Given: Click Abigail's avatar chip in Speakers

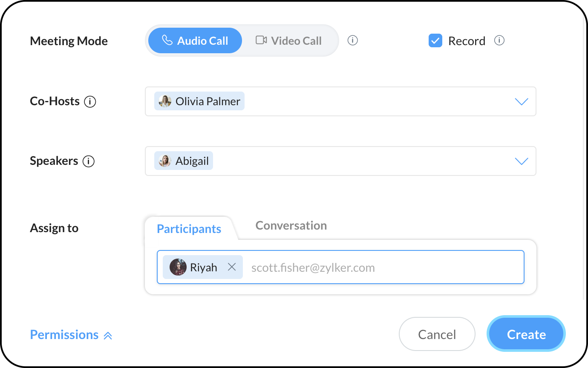Looking at the screenshot, I should tap(165, 161).
